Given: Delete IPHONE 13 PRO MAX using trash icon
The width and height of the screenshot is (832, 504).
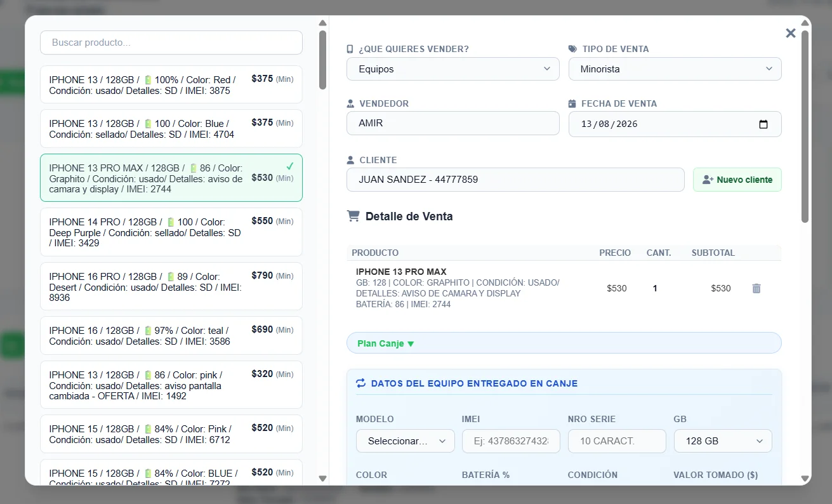Looking at the screenshot, I should pos(756,288).
